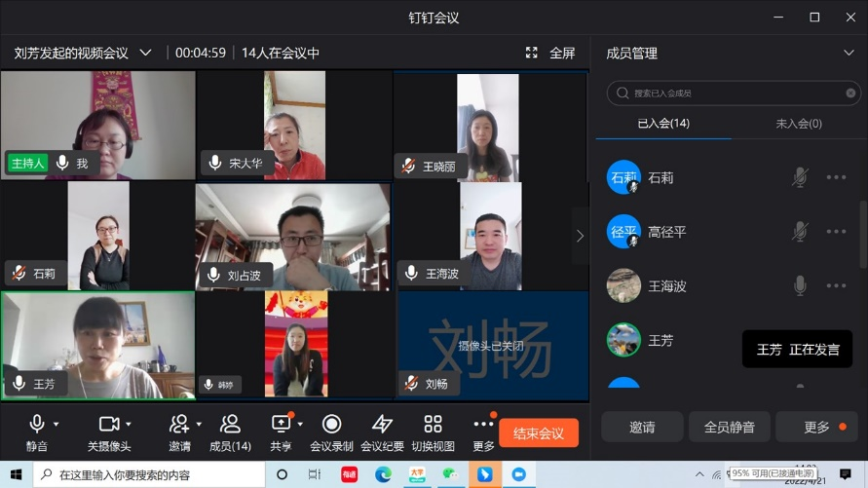Open the three-dot options for 石莉
Image resolution: width=868 pixels, height=488 pixels.
(836, 177)
